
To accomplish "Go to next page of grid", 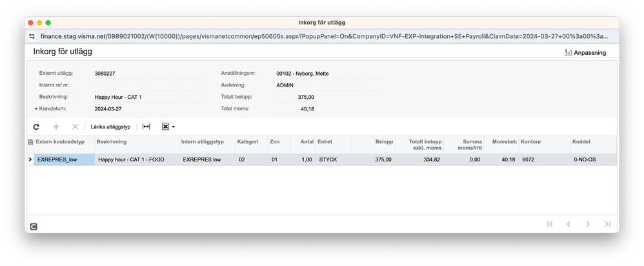I will [x=588, y=224].
